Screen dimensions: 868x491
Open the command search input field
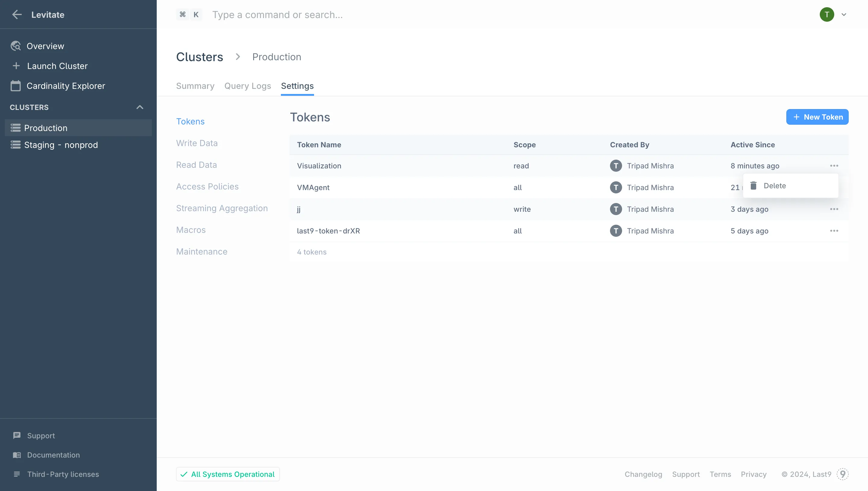pyautogui.click(x=278, y=14)
